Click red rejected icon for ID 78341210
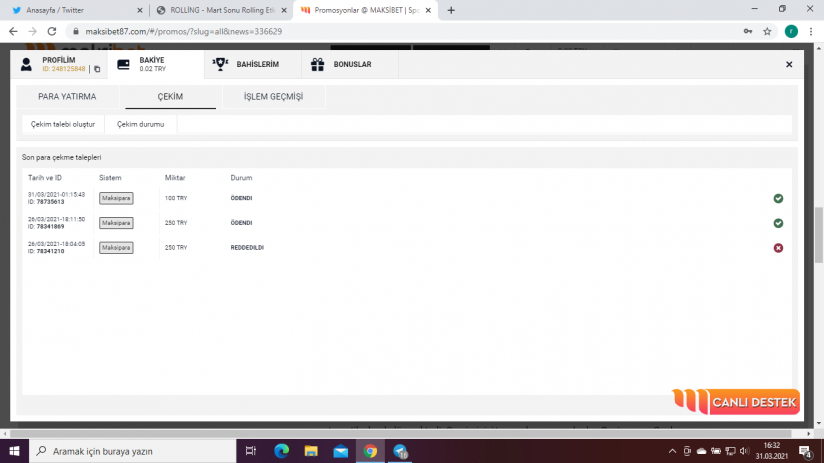824x463 pixels. [778, 248]
